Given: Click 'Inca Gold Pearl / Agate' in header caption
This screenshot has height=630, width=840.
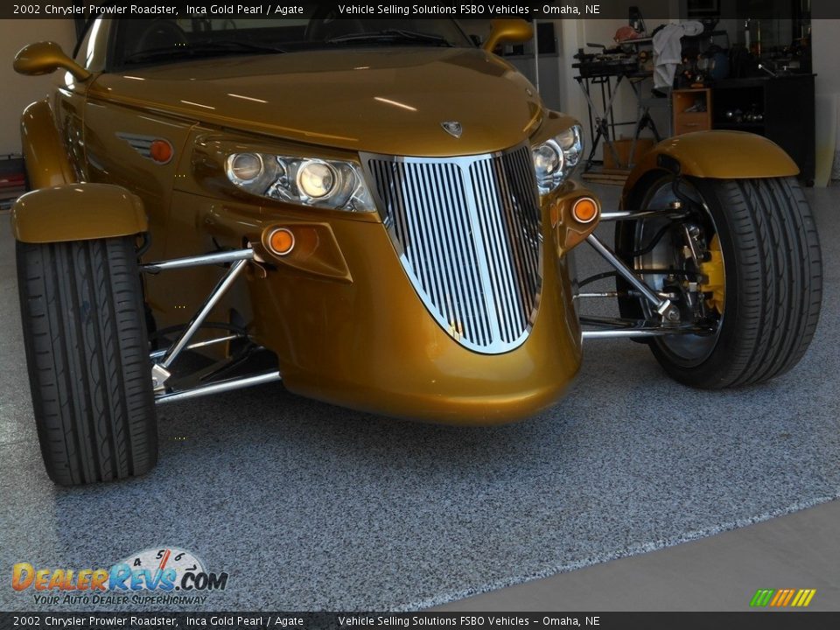Looking at the screenshot, I should click(x=244, y=9).
